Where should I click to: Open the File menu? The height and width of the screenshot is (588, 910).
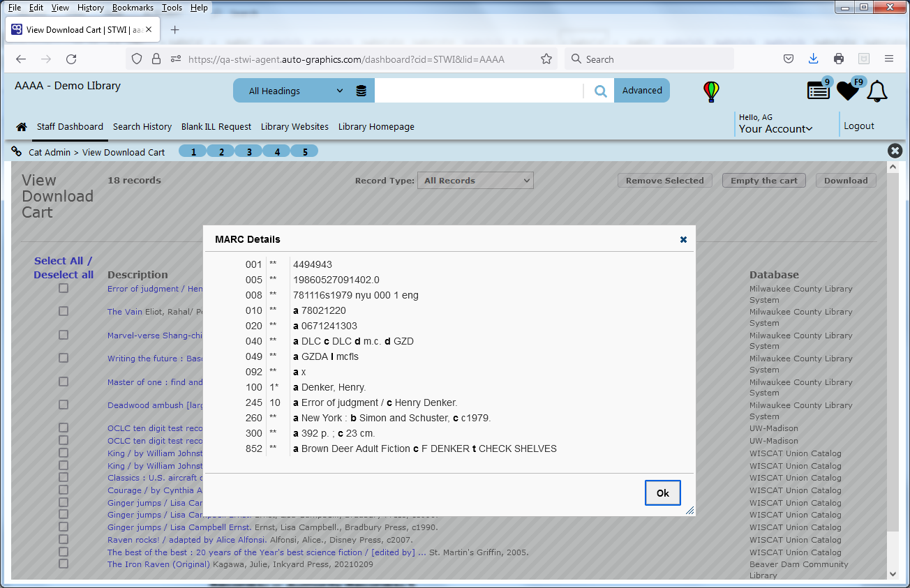point(14,8)
